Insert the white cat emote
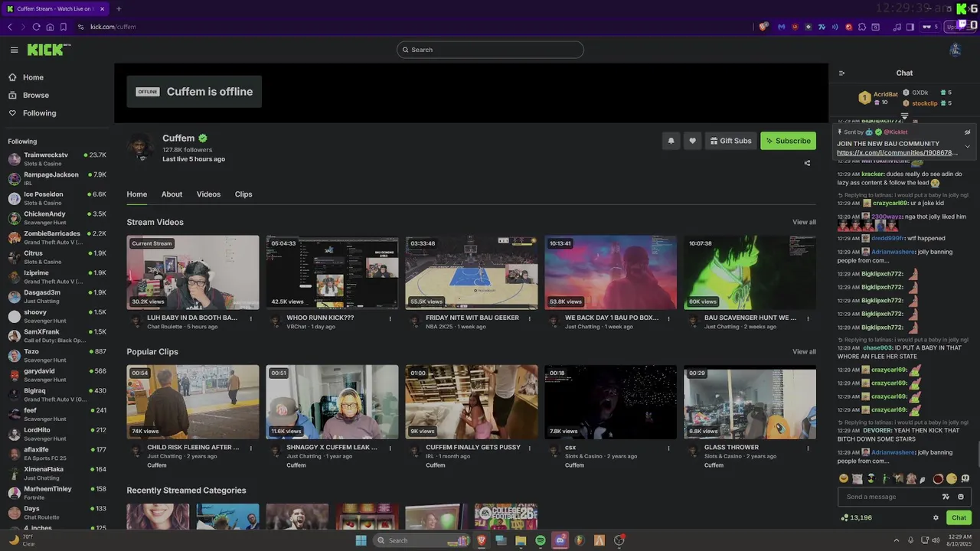The width and height of the screenshot is (980, 551). tap(857, 478)
